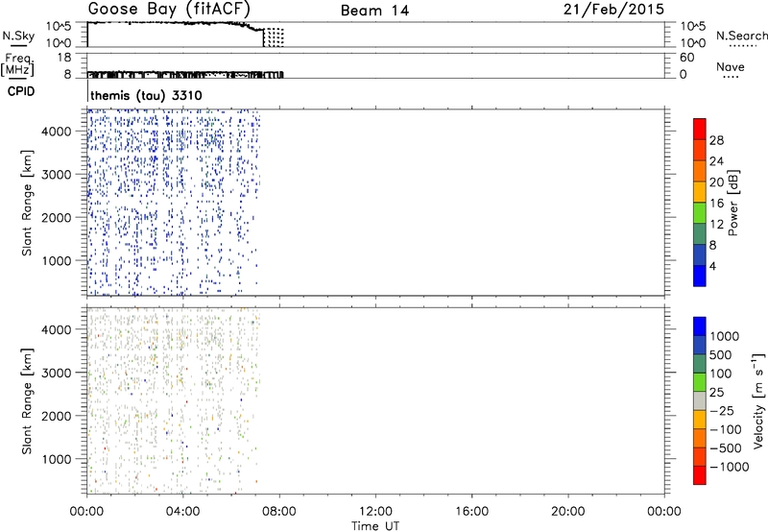This screenshot has width=768, height=532.
Task: Click the 'N.Search' legend label
Action: 741,36
